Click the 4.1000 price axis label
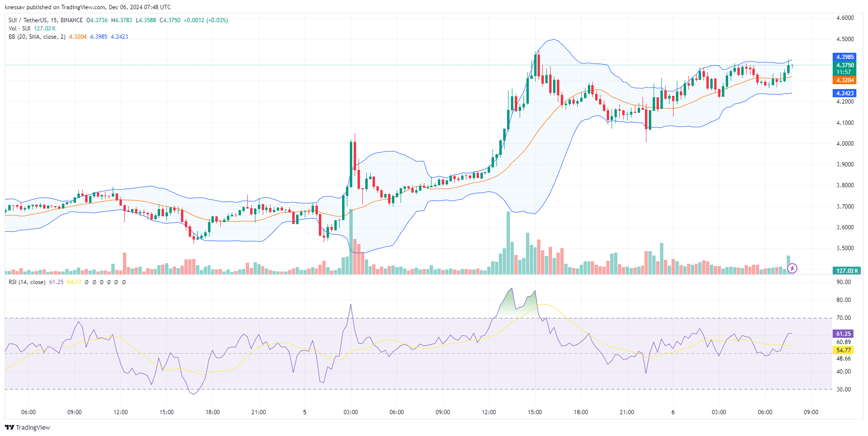 pos(845,123)
